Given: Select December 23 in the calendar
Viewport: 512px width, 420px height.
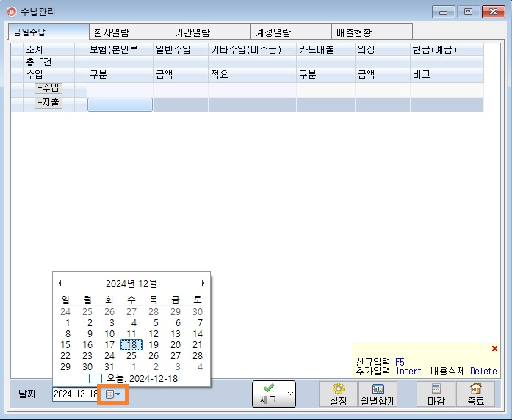Looking at the screenshot, I should 87,355.
